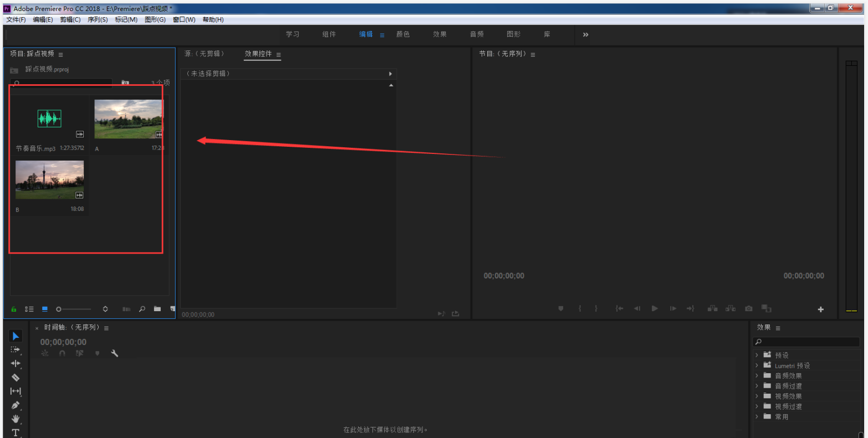Screen dimensions: 868x438
Task: Select the Hand tool
Action: [16, 419]
